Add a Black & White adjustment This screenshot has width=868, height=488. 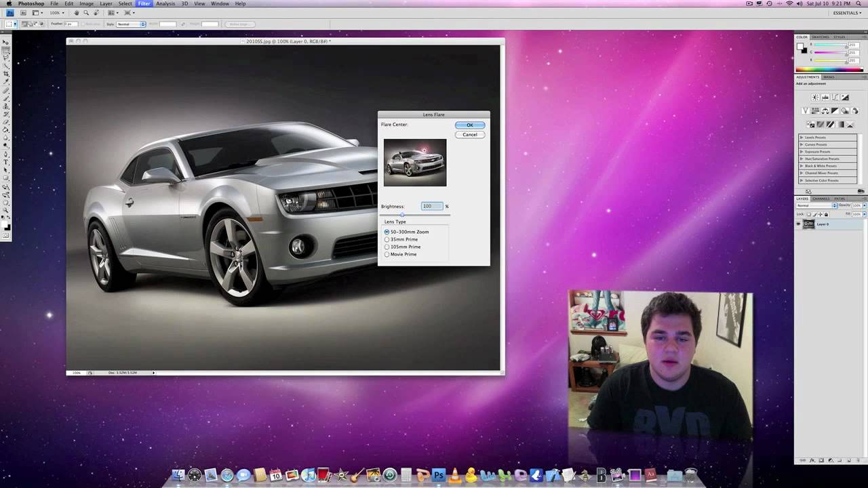coord(835,110)
